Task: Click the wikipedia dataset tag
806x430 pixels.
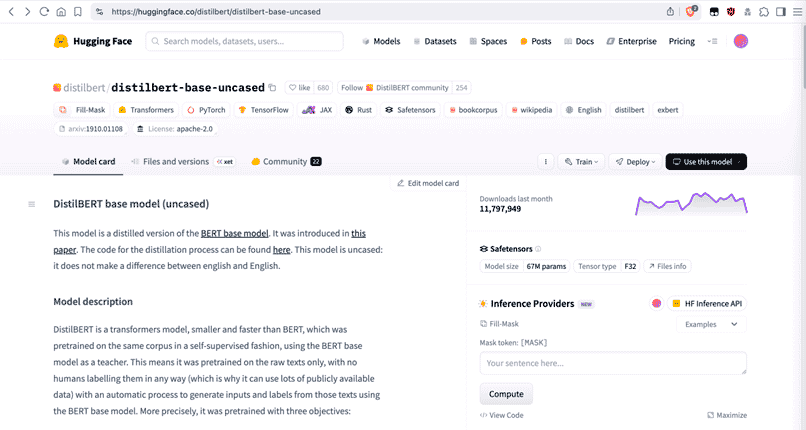Action: 532,110
